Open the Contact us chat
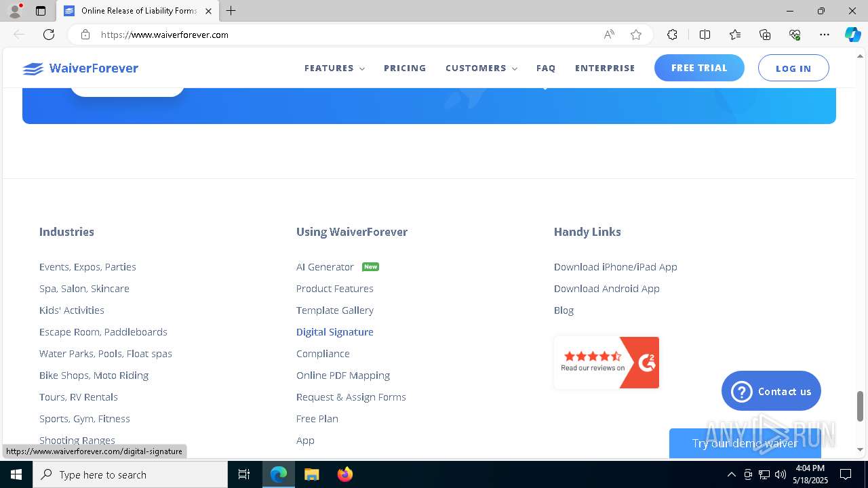The image size is (868, 488). pyautogui.click(x=771, y=391)
